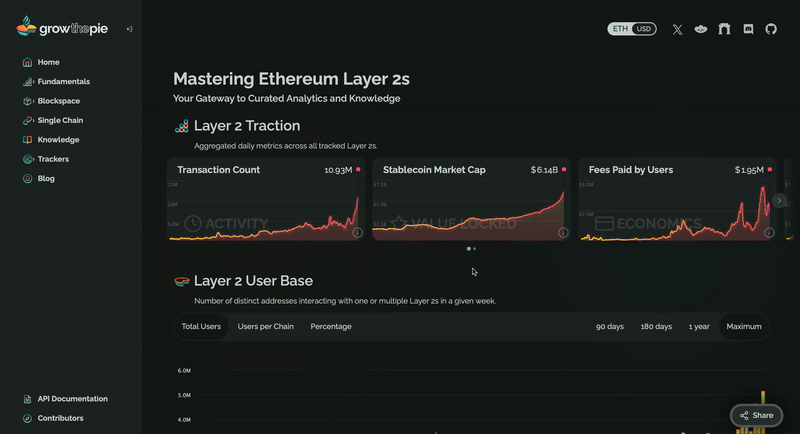This screenshot has width=800, height=434.
Task: Open the X (Twitter) icon link
Action: pos(677,30)
